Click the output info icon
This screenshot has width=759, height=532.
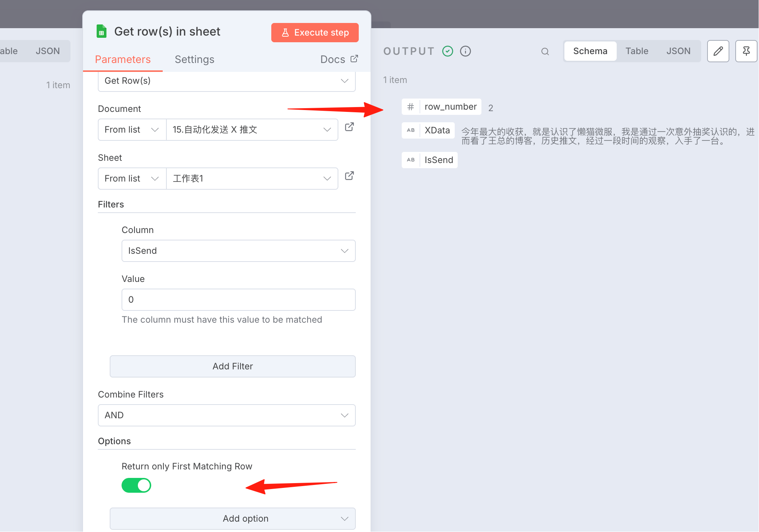tap(465, 51)
